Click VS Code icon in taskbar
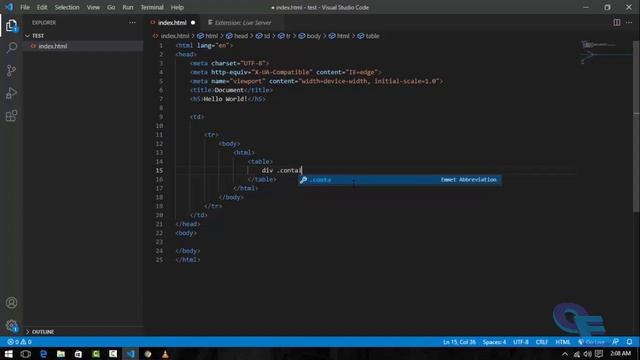This screenshot has height=360, width=640. tap(131, 354)
